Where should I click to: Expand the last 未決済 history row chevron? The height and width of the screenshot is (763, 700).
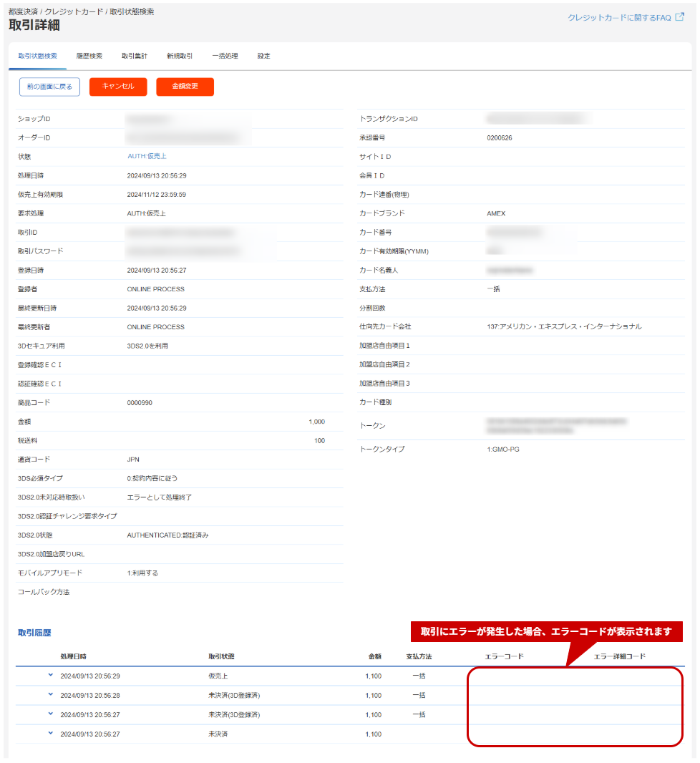(x=51, y=733)
